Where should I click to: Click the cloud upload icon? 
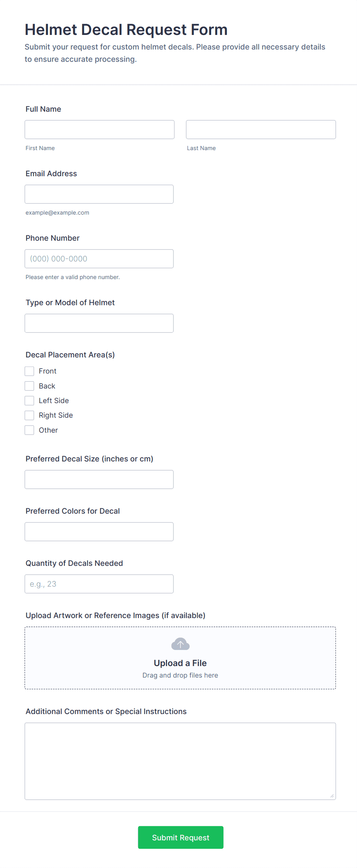[180, 644]
